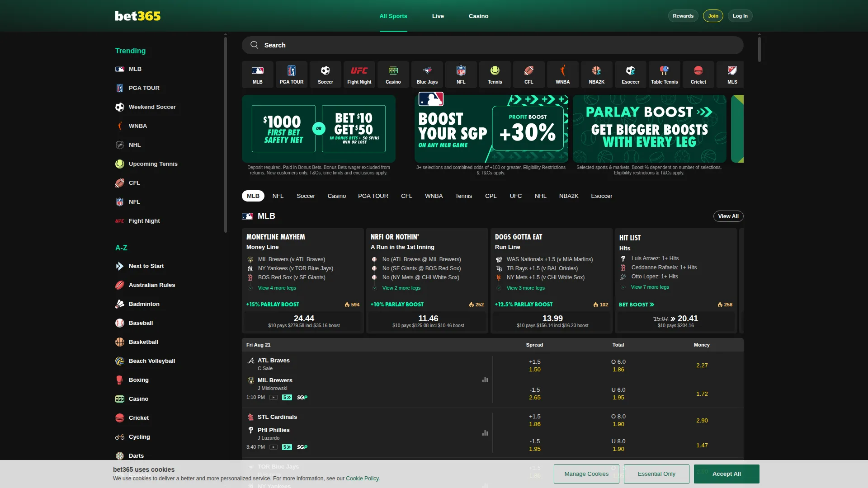Open WNBA tile in sports carousel
The height and width of the screenshot is (488, 868).
563,75
